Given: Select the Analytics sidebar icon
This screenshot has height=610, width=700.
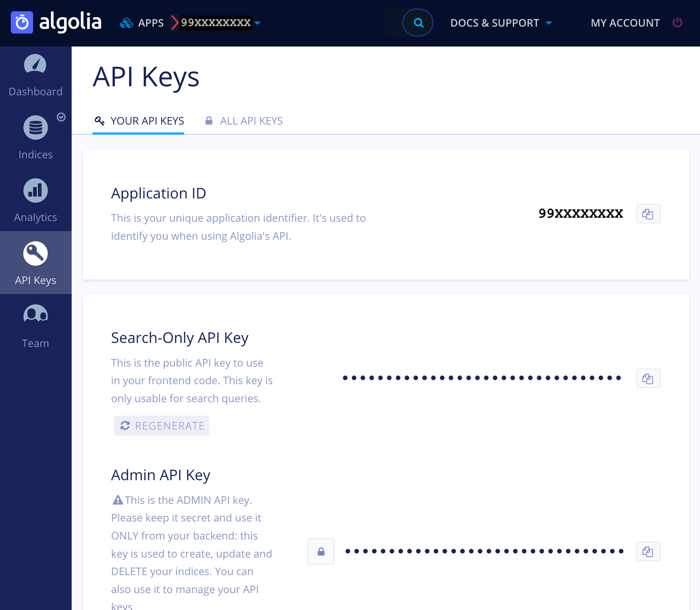Looking at the screenshot, I should 35,190.
